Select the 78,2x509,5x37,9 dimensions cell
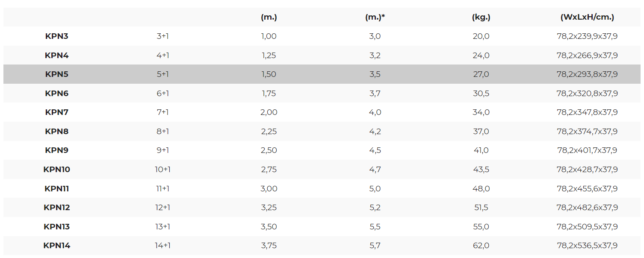 pyautogui.click(x=587, y=227)
